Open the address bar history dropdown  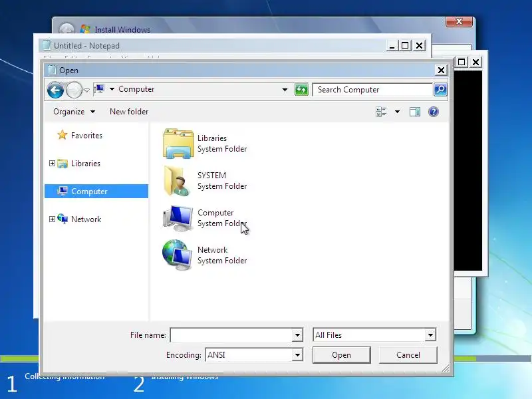tap(285, 90)
